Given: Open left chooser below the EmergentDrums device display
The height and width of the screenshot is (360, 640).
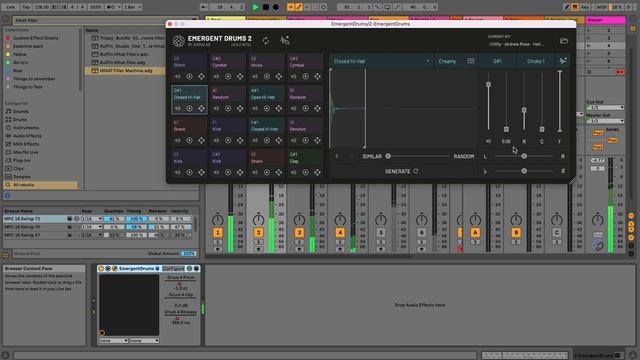Looking at the screenshot, I should 113,340.
